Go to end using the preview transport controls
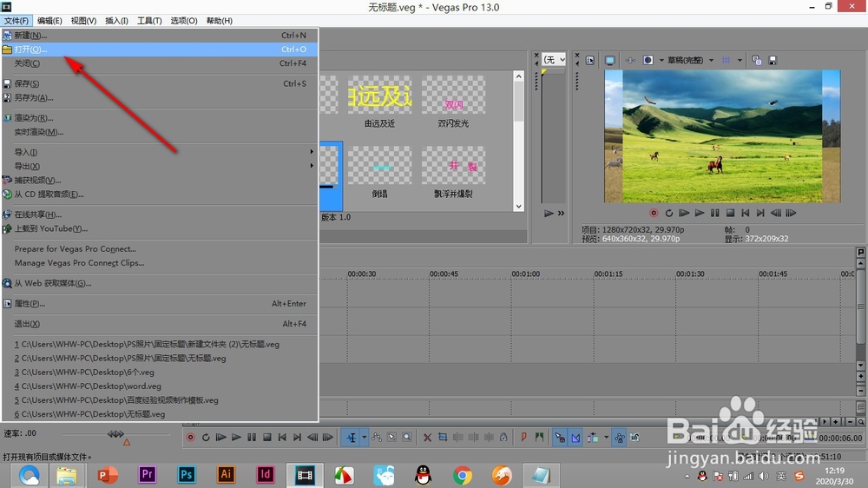This screenshot has height=488, width=868. (x=760, y=214)
